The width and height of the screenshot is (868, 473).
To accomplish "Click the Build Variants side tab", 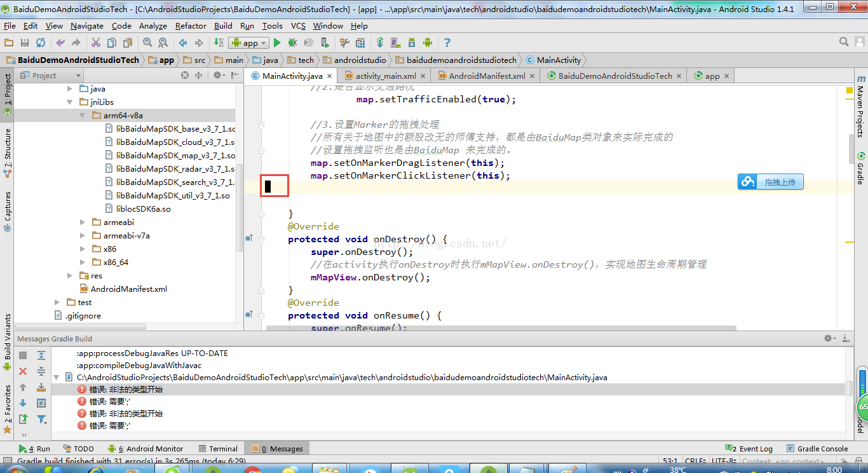I will (x=8, y=343).
